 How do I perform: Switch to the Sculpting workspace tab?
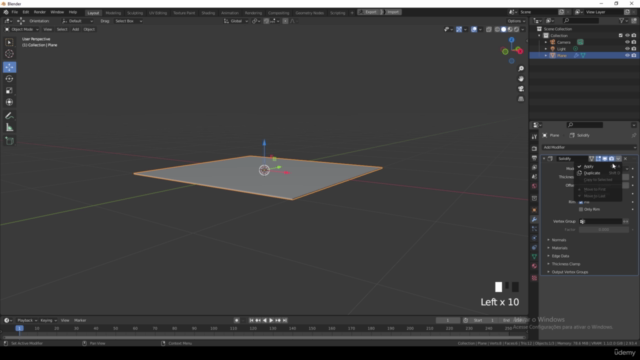[x=135, y=13]
